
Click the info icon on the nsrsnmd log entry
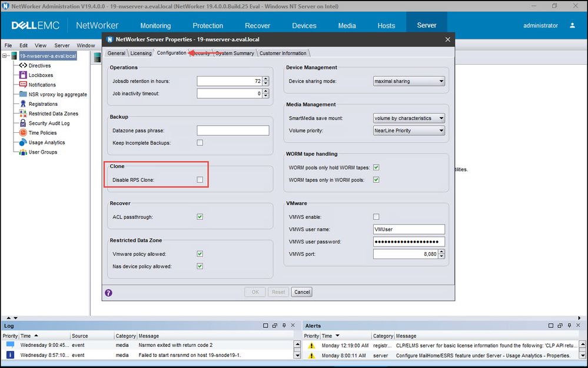10,355
